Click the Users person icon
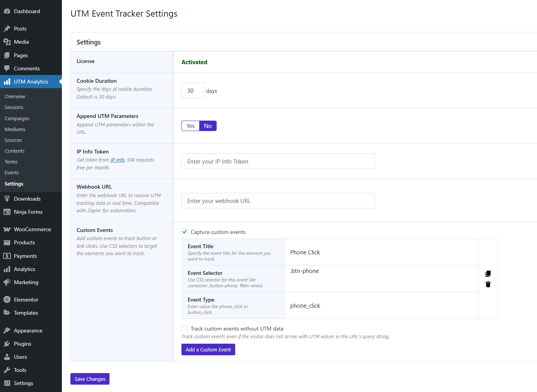Screen dimensions: 537x392 pos(7,357)
